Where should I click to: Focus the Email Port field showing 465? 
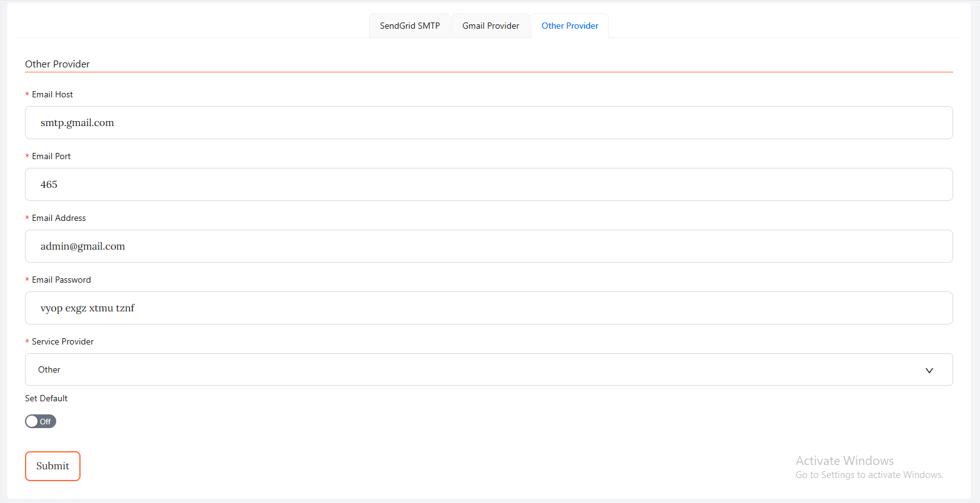488,185
